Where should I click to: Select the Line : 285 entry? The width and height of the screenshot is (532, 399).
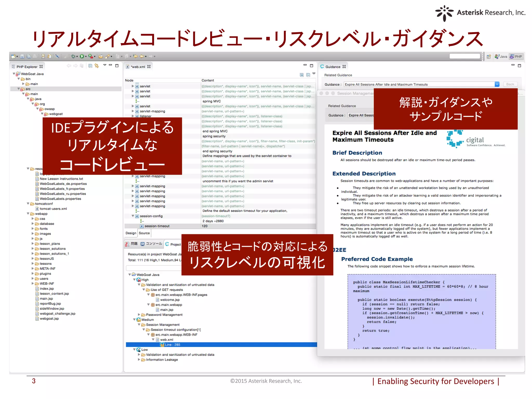click(221, 345)
